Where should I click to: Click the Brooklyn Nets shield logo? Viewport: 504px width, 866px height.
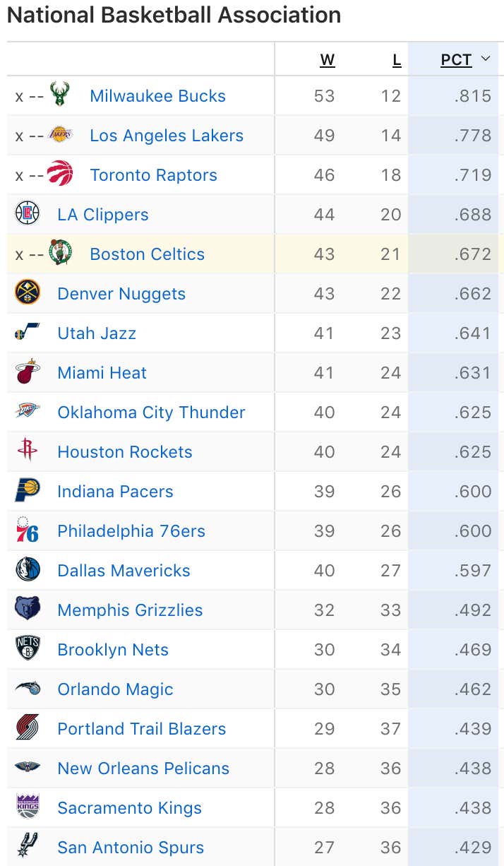pos(28,648)
